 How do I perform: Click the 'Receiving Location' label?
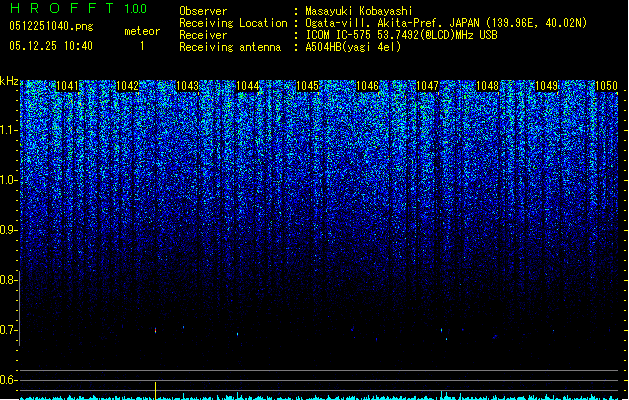tap(233, 23)
